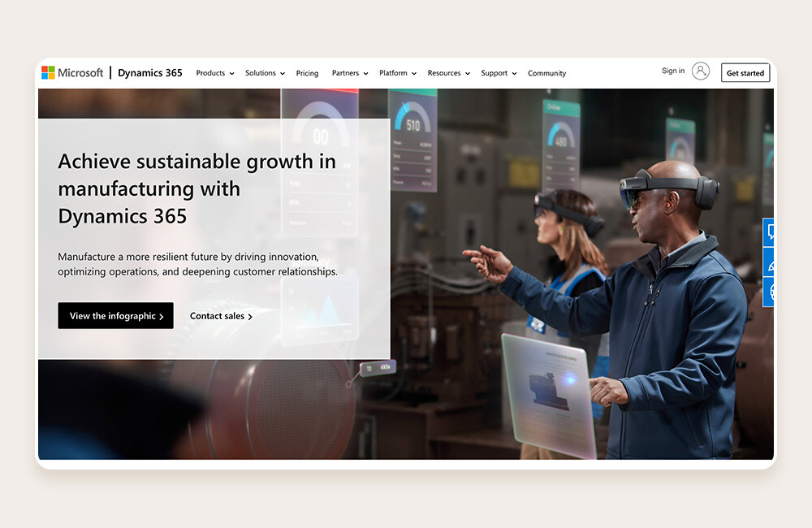Screen dimensions: 812x528
Task: Click the Microsoft logo
Action: [72, 73]
